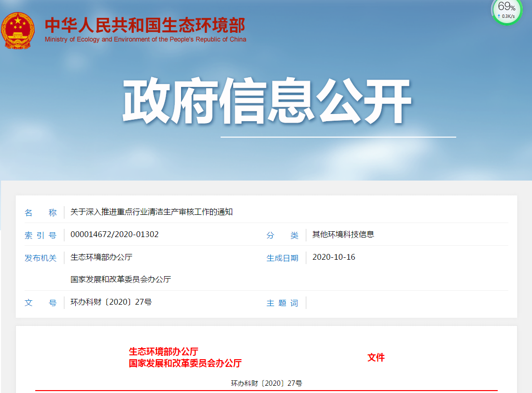Select the document title 关于深入推进重点行业清洁生产审核工作的通知
Image resolution: width=532 pixels, height=393 pixels.
(151, 212)
